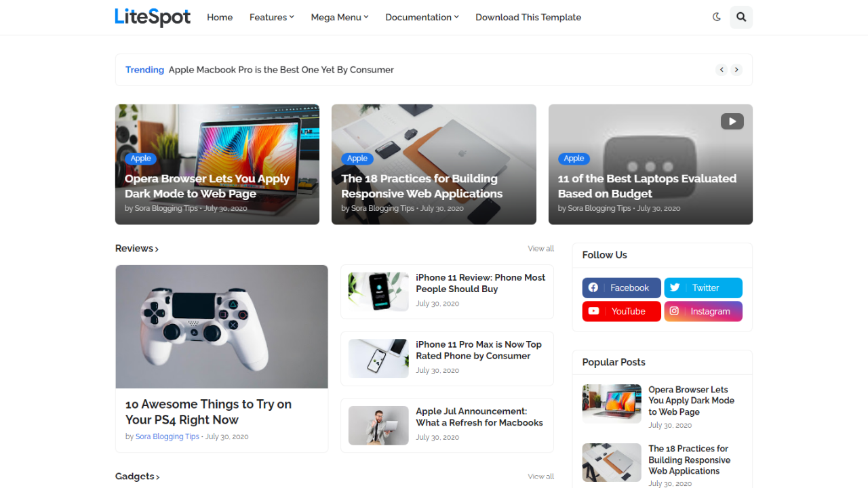Click Apple tag on 18 Practices card
868x488 pixels.
[x=357, y=158]
